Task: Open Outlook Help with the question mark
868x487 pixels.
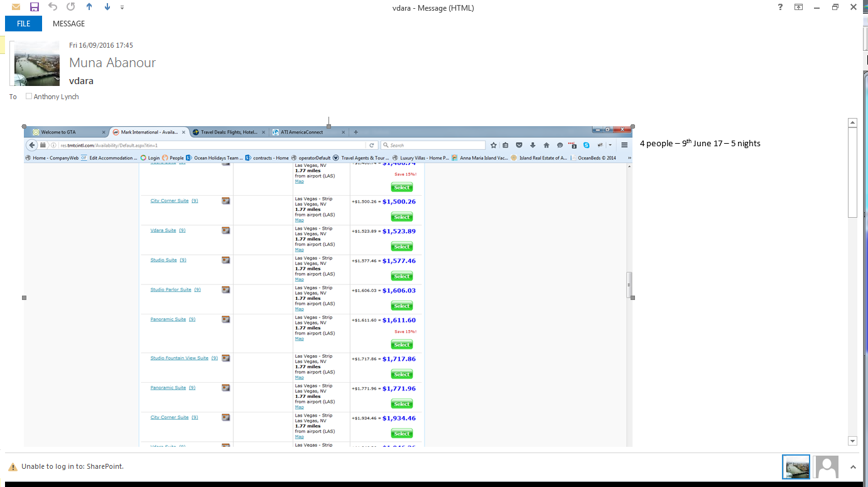Action: pyautogui.click(x=780, y=8)
